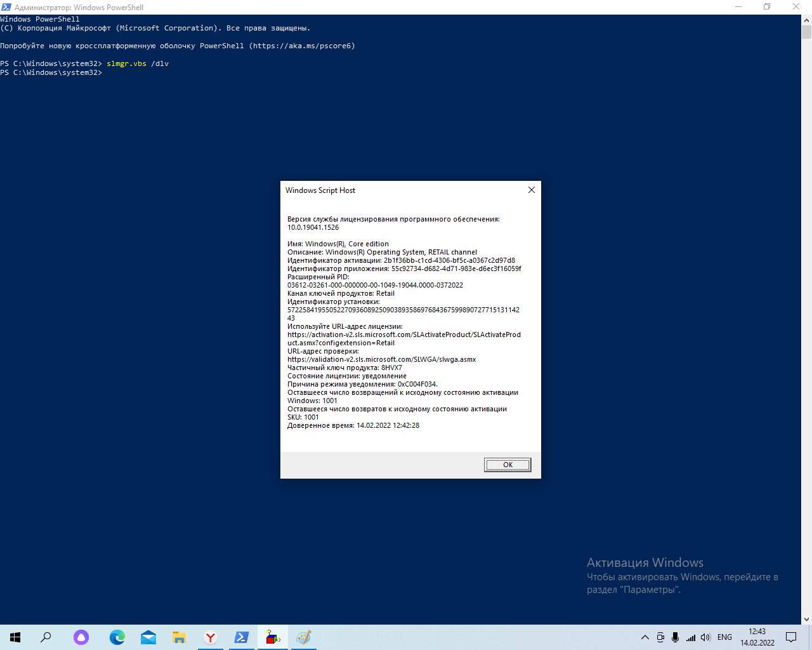
Task: Click Windows Script Host taskbar icon
Action: tap(273, 637)
